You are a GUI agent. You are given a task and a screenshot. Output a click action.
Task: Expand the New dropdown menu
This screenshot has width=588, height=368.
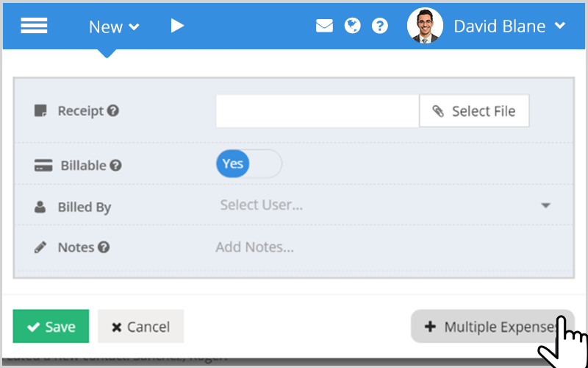[x=114, y=26]
